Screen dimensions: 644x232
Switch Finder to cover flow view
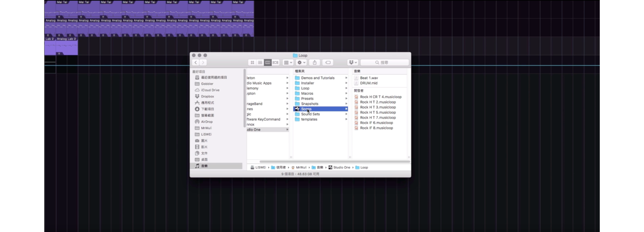[x=275, y=62]
